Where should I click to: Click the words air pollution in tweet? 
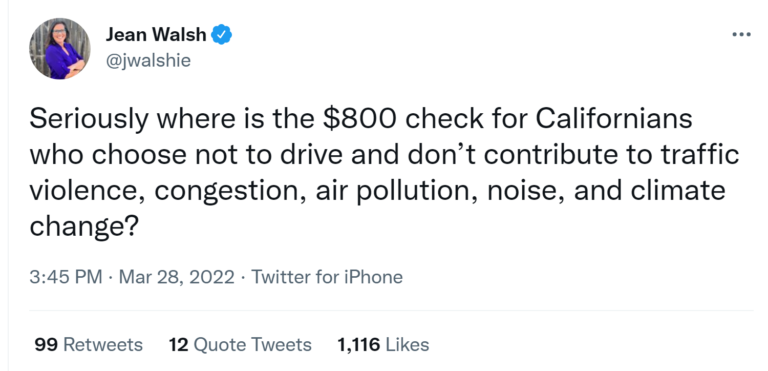tap(396, 192)
